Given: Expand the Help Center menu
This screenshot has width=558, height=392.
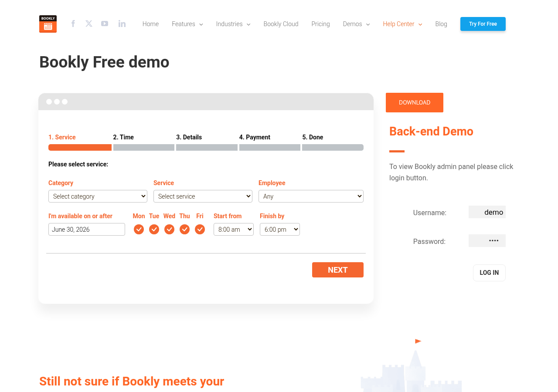Looking at the screenshot, I should tap(402, 24).
